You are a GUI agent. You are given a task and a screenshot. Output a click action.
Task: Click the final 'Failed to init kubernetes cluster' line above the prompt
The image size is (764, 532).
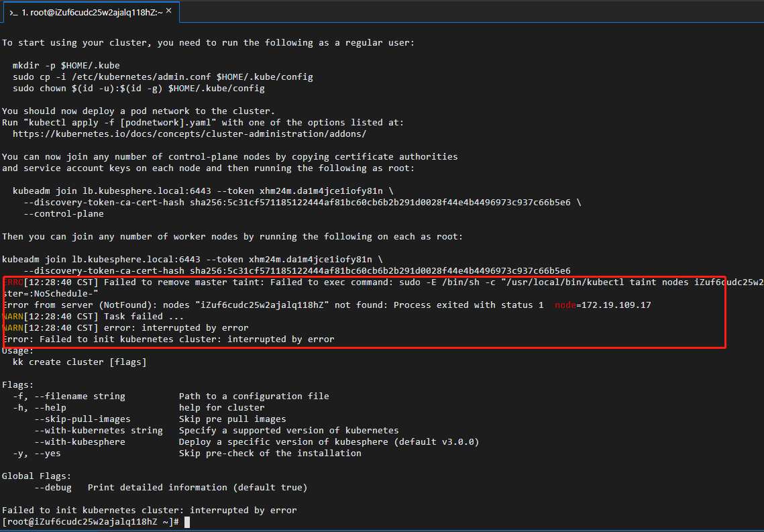point(150,511)
